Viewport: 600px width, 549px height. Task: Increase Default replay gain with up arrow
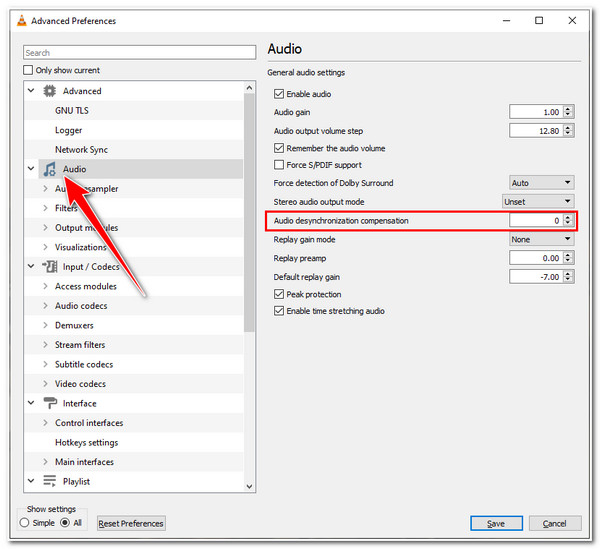568,274
